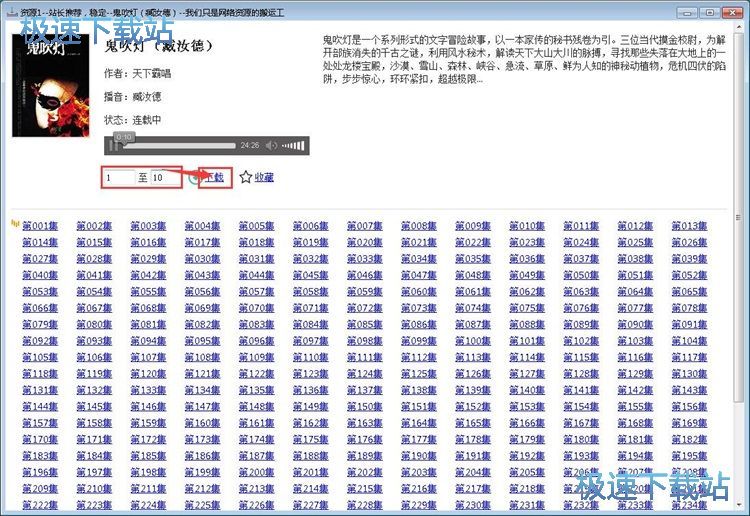The height and width of the screenshot is (516, 750).
Task: Open episode 第030集
Action: (x=202, y=259)
